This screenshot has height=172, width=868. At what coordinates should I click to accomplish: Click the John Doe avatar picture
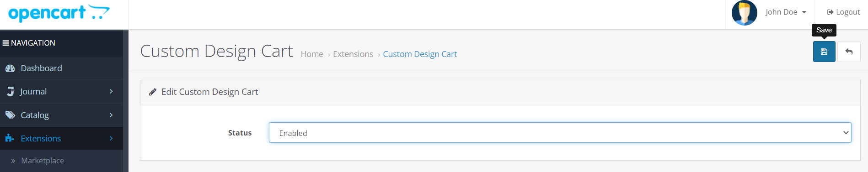pos(744,13)
